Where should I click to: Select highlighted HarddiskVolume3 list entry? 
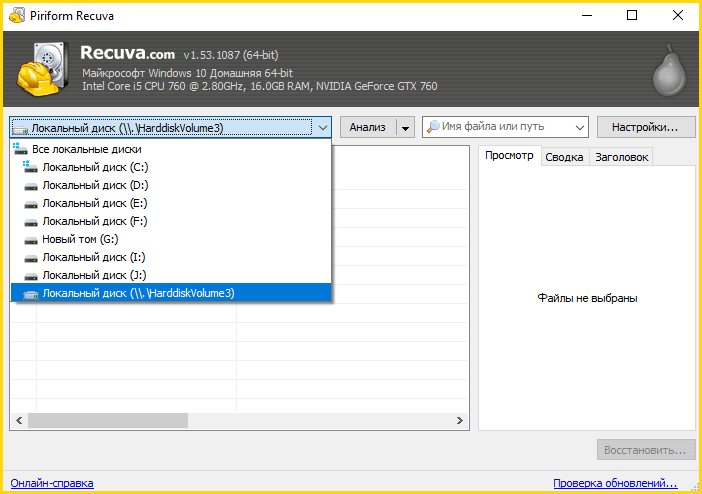[x=171, y=293]
